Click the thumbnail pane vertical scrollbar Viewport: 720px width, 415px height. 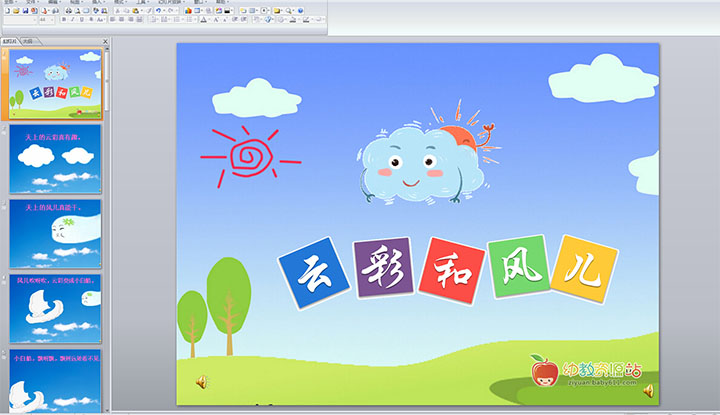107,230
